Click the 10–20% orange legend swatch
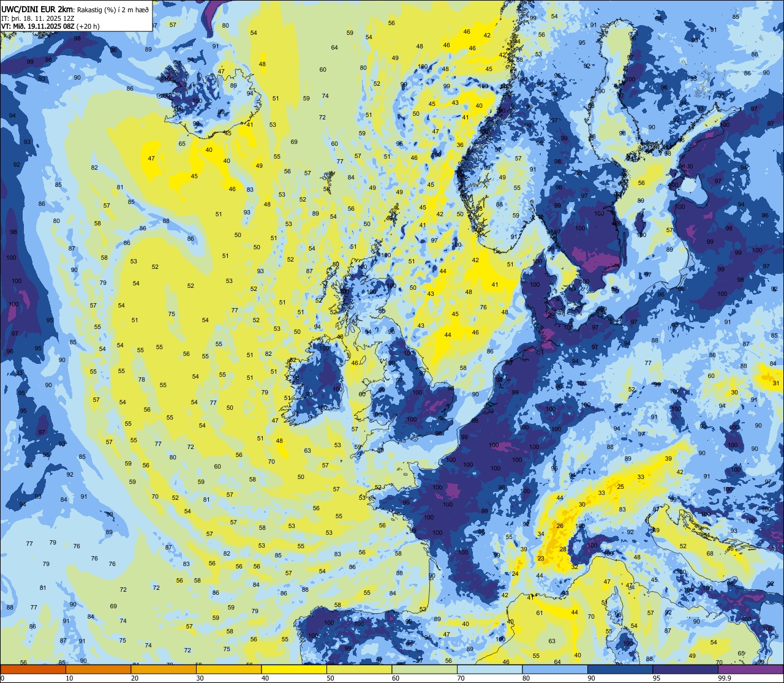 [x=99, y=669]
